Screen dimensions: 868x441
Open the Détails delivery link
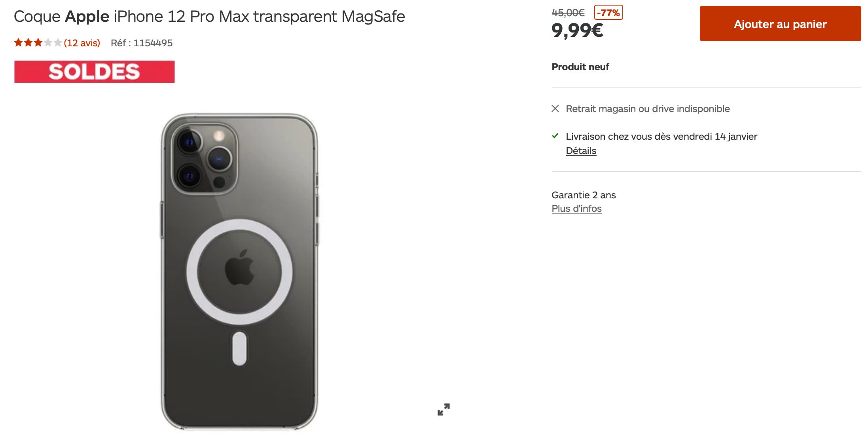[581, 151]
